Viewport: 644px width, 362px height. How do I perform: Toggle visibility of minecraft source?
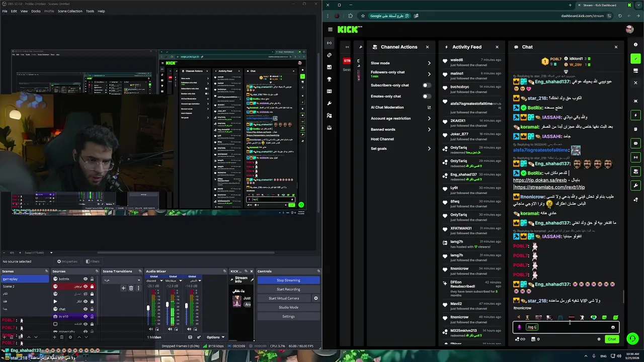pos(86,332)
